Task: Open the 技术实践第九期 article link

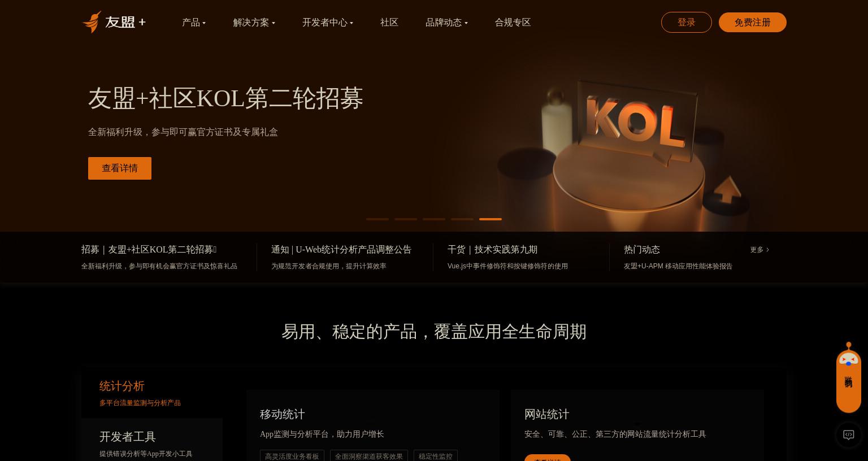Action: (x=492, y=250)
